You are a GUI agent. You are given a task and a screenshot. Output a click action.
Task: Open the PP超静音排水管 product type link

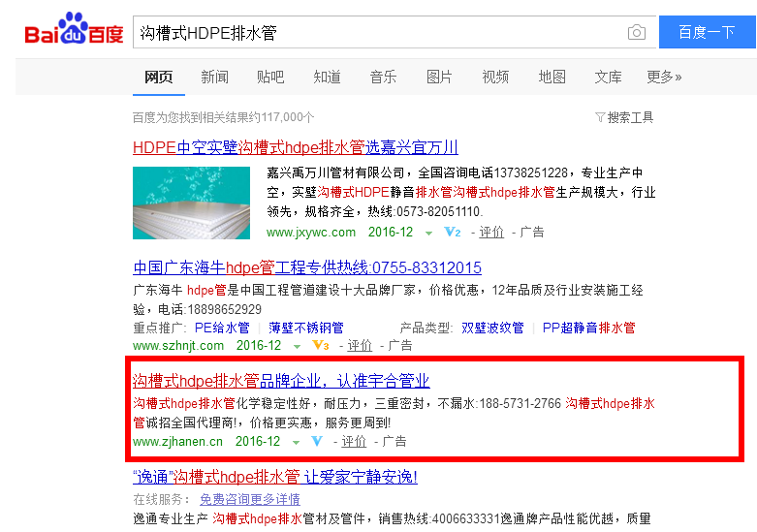pos(589,328)
